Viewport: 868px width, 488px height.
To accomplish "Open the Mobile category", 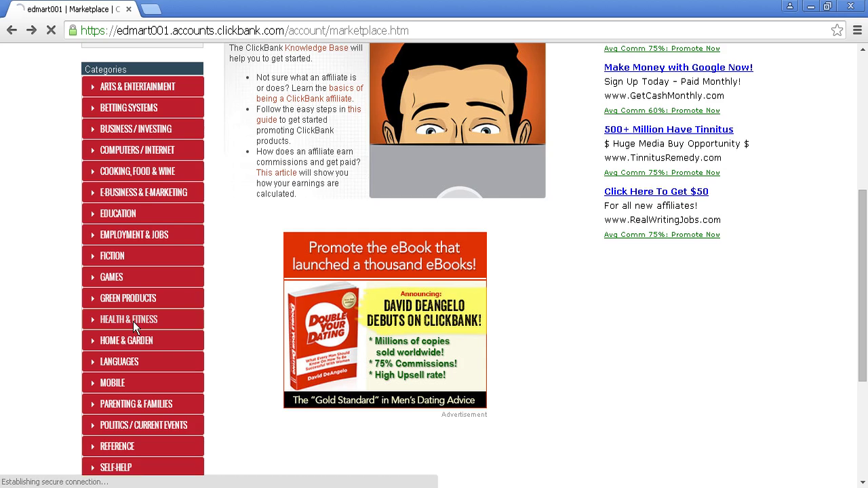I will click(142, 383).
